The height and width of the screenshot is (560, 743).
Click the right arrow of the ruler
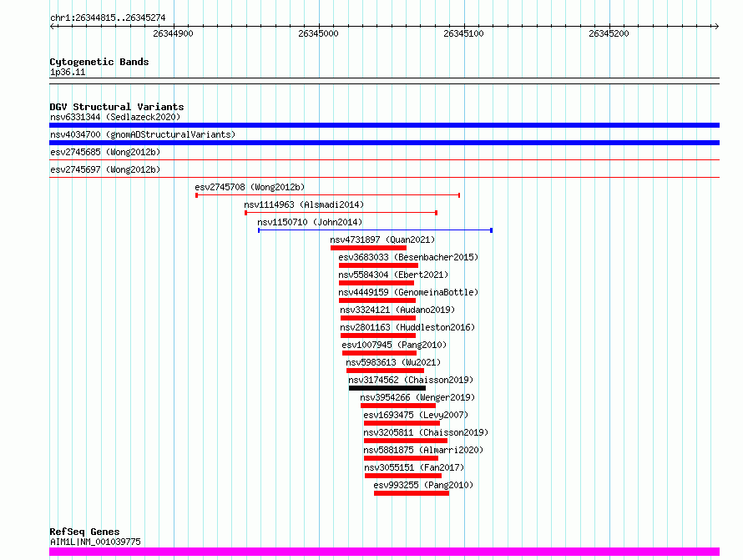(716, 26)
